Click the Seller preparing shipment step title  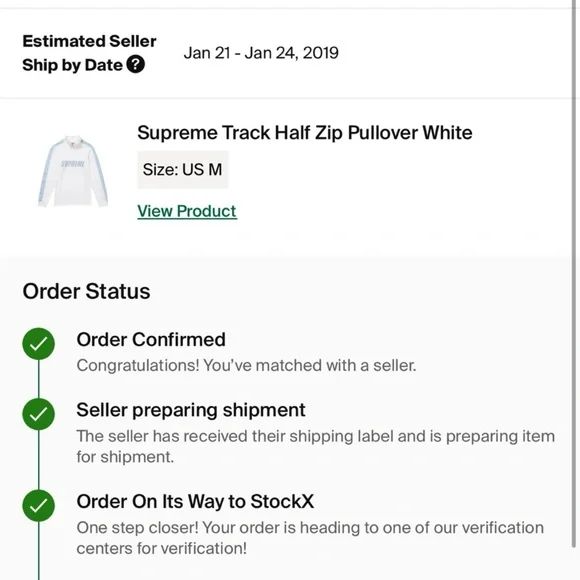pyautogui.click(x=191, y=410)
